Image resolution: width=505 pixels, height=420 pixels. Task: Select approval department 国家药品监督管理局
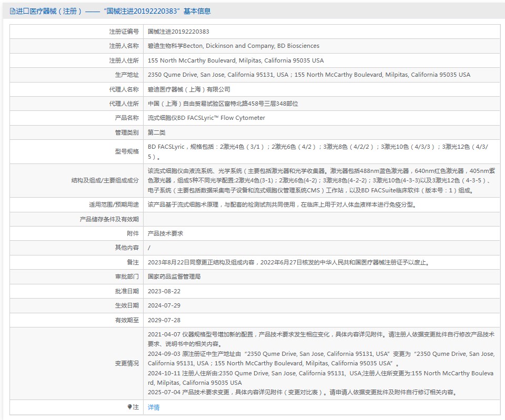coord(174,276)
